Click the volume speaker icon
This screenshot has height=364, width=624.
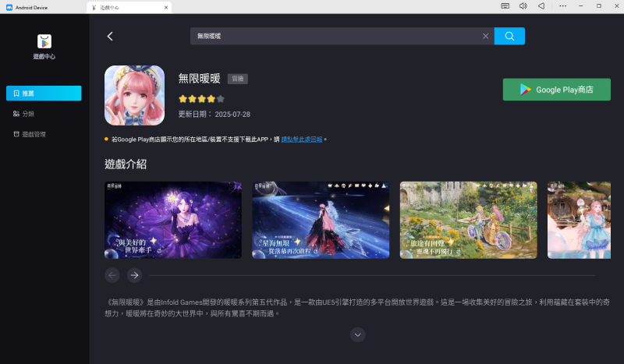point(523,6)
